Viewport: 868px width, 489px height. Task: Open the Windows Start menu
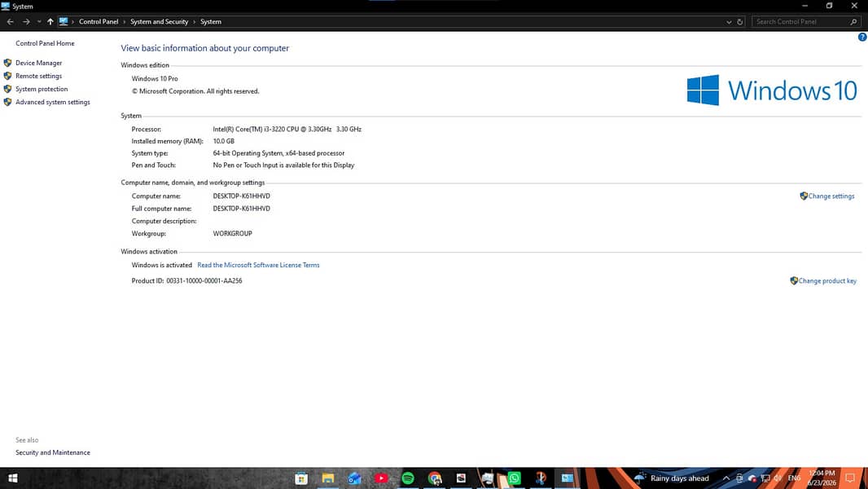point(13,478)
